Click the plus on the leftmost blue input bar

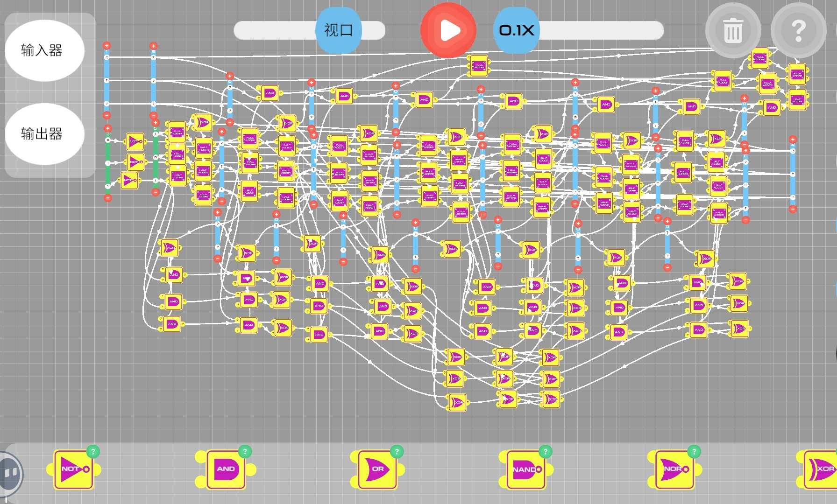[x=106, y=46]
